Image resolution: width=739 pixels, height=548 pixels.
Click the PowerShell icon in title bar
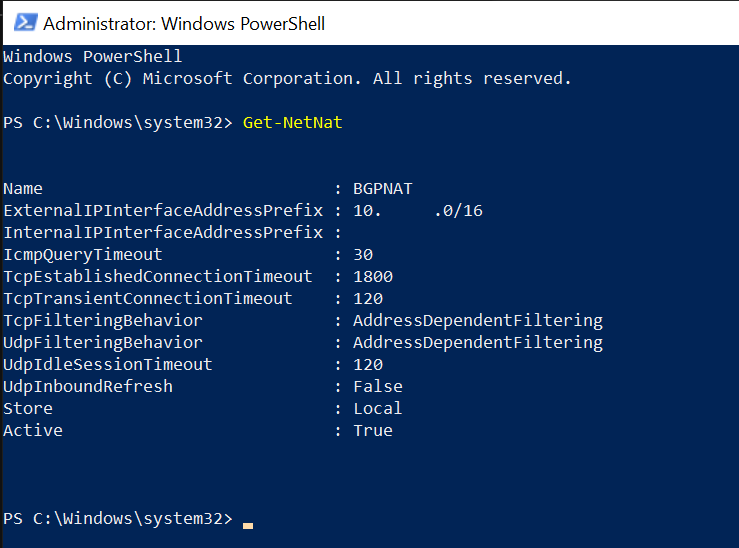(x=25, y=23)
